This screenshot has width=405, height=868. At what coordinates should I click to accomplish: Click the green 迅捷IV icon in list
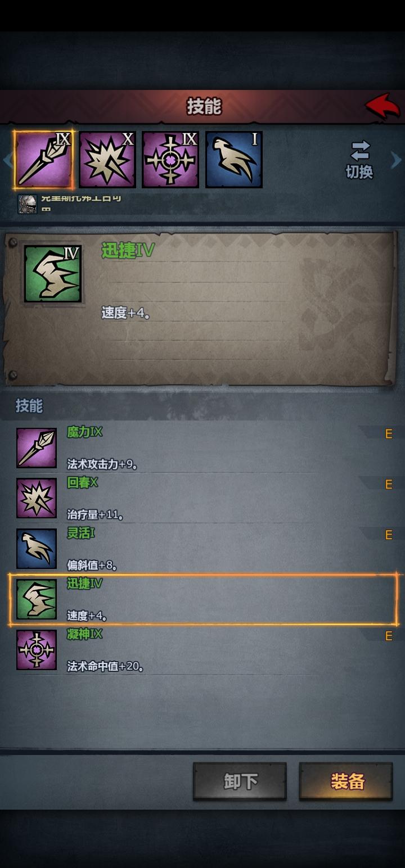(x=37, y=600)
